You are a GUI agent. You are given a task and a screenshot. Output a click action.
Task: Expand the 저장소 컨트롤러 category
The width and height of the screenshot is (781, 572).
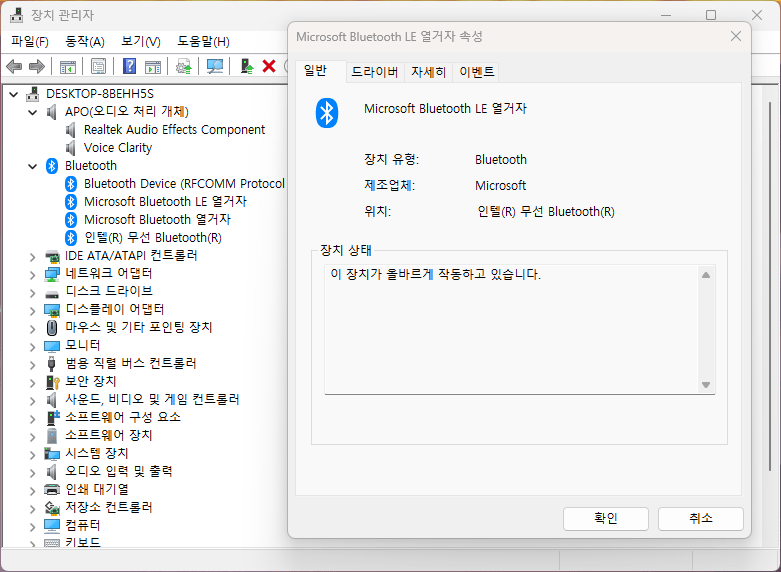pyautogui.click(x=32, y=508)
